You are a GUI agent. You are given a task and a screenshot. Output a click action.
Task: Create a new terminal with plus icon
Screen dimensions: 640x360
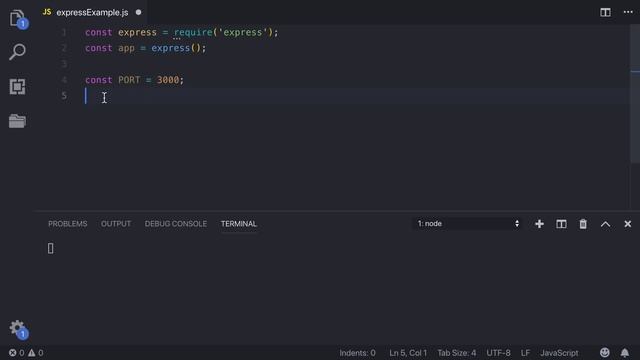539,224
